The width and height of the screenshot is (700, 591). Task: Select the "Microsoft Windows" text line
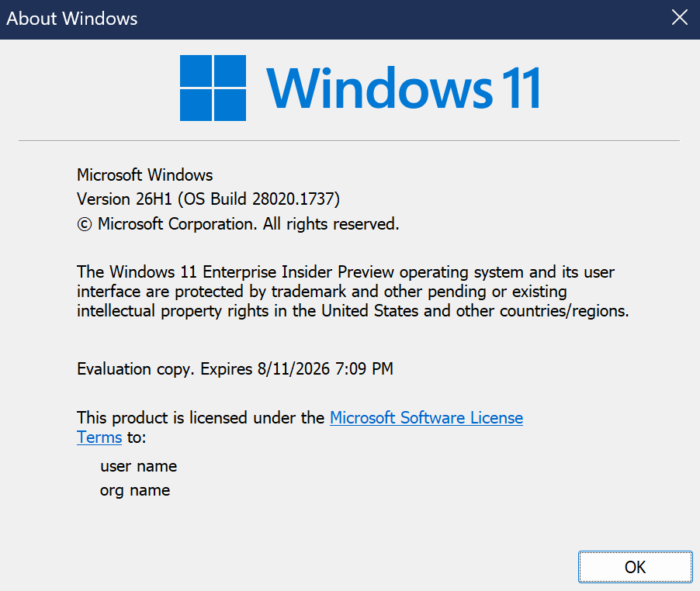144,175
